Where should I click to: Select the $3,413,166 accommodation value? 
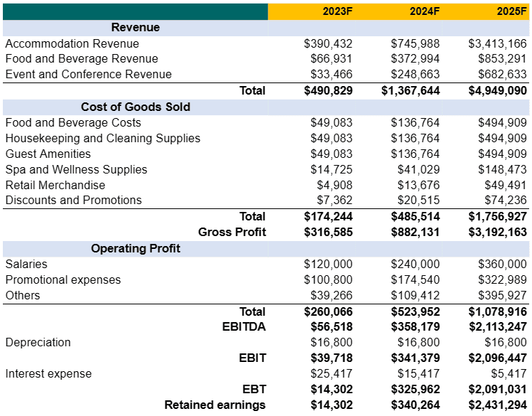(x=497, y=43)
